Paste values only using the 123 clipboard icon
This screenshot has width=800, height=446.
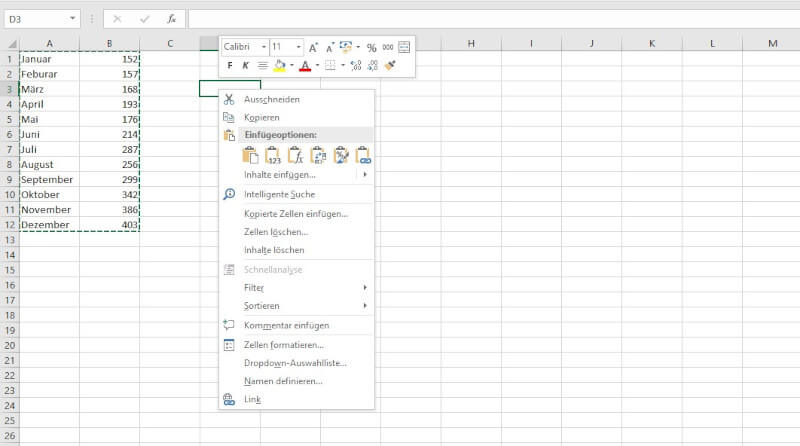click(x=272, y=155)
